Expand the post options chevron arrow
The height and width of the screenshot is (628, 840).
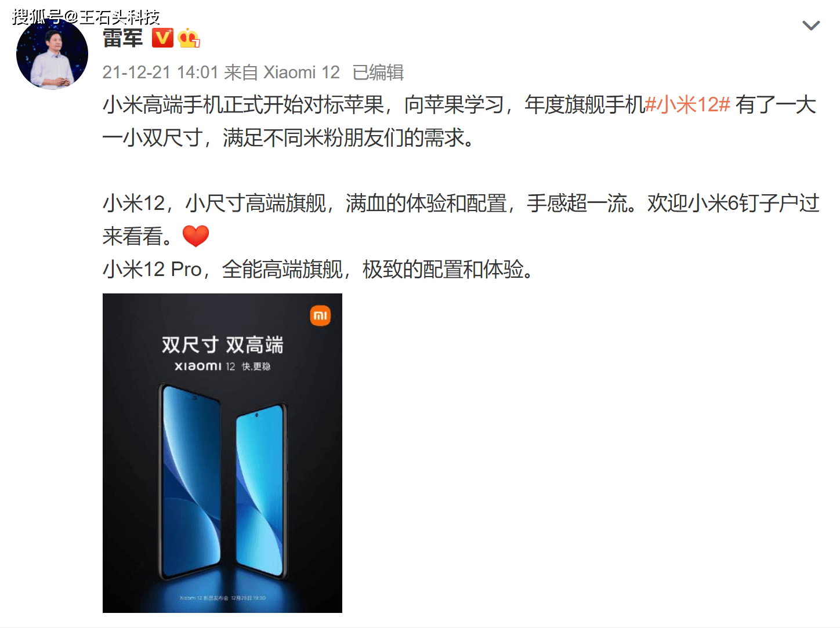coord(810,26)
